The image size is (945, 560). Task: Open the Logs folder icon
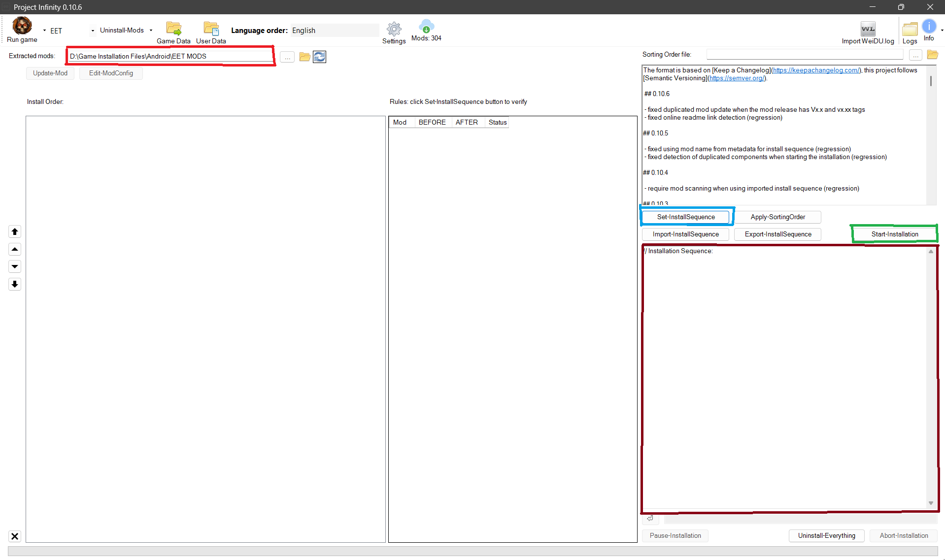click(x=910, y=29)
